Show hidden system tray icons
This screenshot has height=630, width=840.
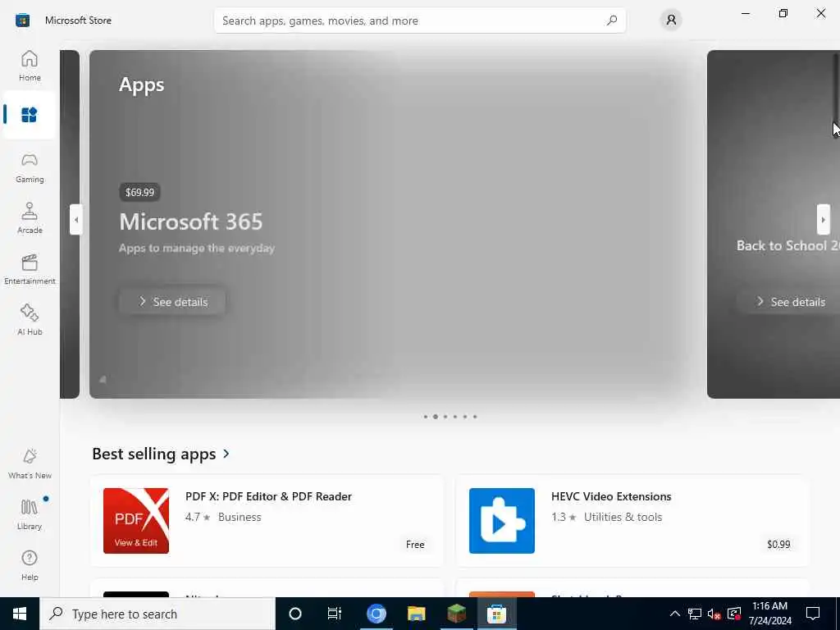[x=675, y=614]
